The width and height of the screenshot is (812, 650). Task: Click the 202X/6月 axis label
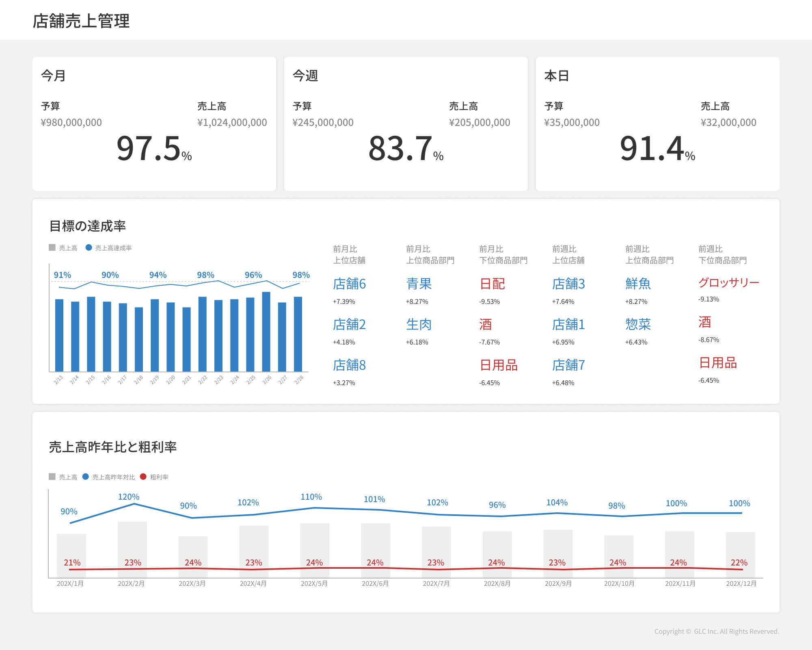(375, 583)
